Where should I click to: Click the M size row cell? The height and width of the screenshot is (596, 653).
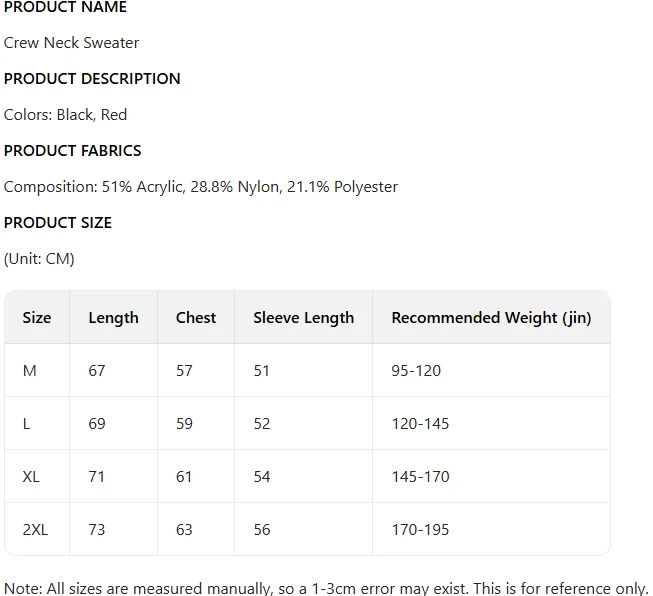click(29, 371)
